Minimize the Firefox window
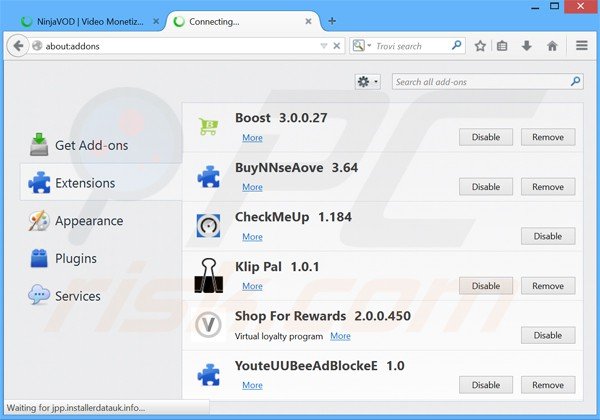This screenshot has width=600, height=420. pos(536,7)
